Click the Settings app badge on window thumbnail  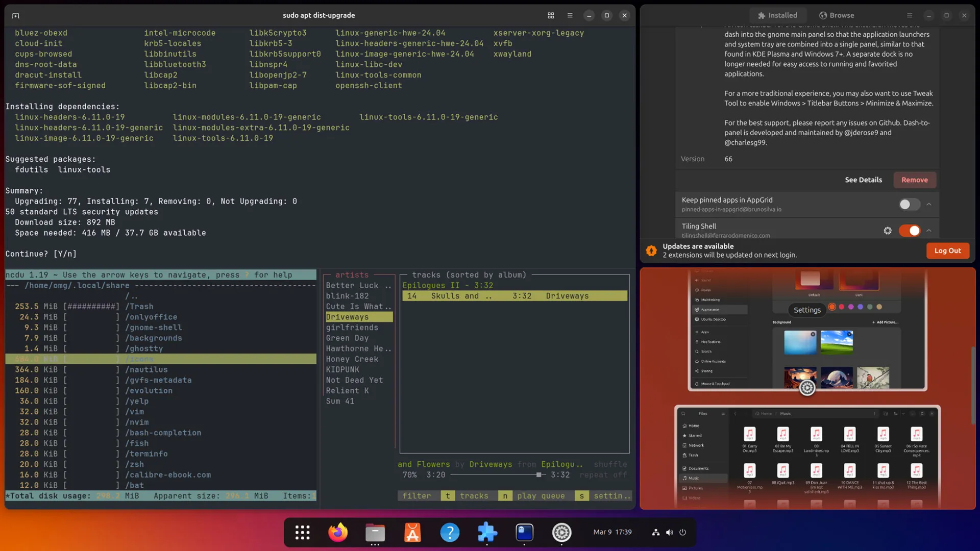[x=807, y=388]
